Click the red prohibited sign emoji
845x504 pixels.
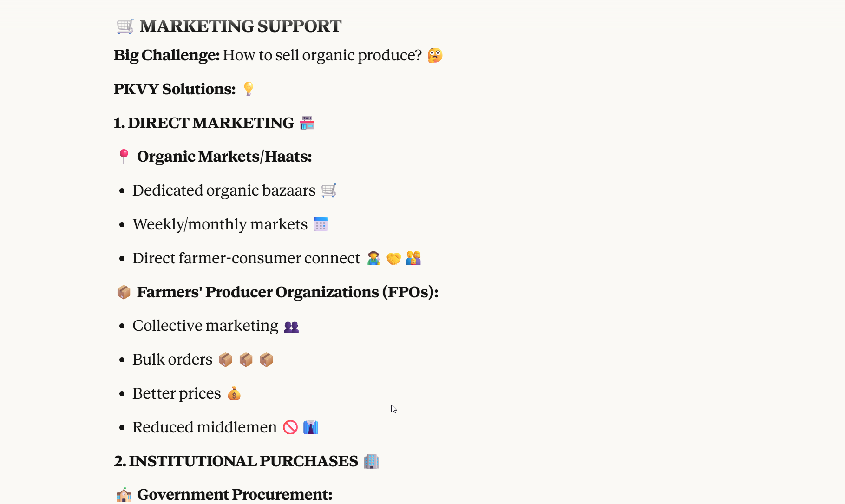pyautogui.click(x=290, y=427)
